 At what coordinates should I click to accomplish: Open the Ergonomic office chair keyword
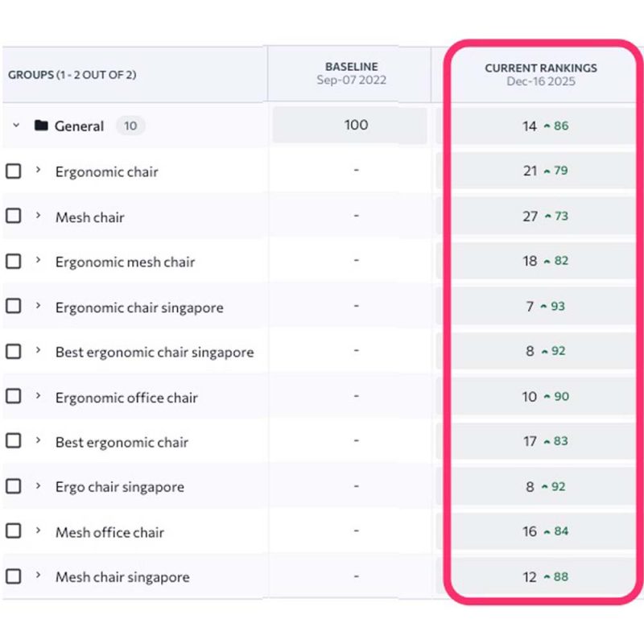126,398
